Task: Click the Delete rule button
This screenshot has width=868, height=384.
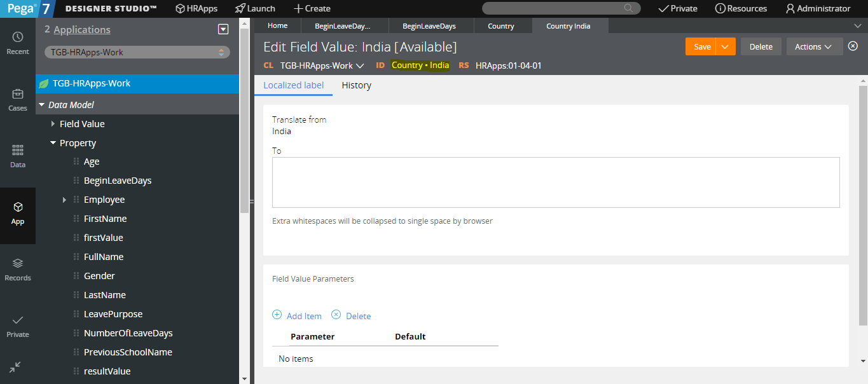Action: [x=761, y=46]
